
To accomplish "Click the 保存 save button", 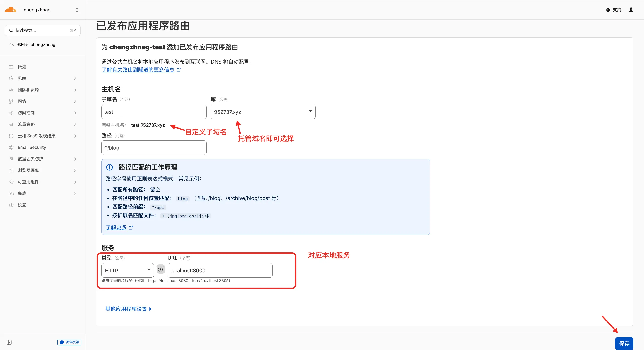I will click(624, 343).
